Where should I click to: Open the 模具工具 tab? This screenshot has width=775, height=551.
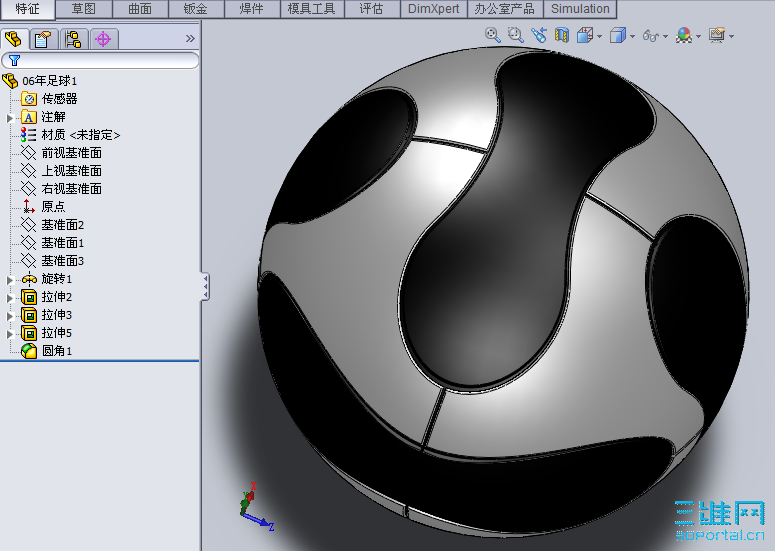click(x=312, y=9)
